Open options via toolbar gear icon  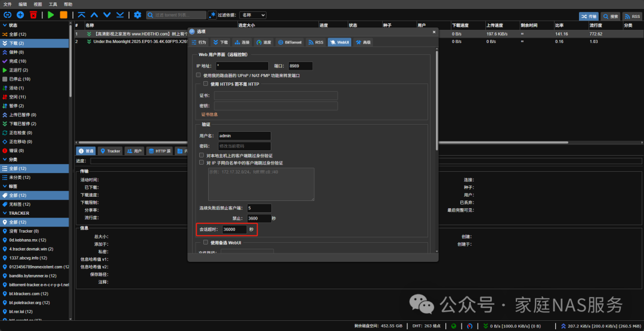[138, 15]
